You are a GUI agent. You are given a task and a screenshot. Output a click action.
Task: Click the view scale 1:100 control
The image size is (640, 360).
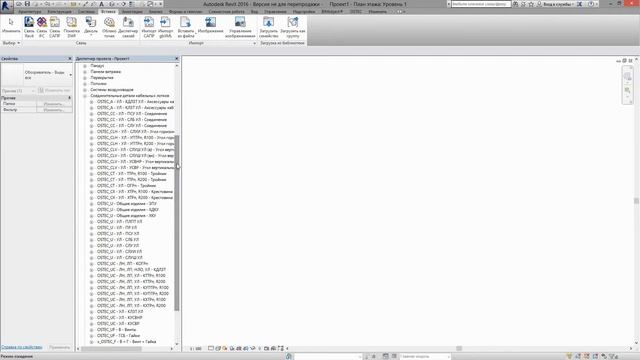[196, 349]
